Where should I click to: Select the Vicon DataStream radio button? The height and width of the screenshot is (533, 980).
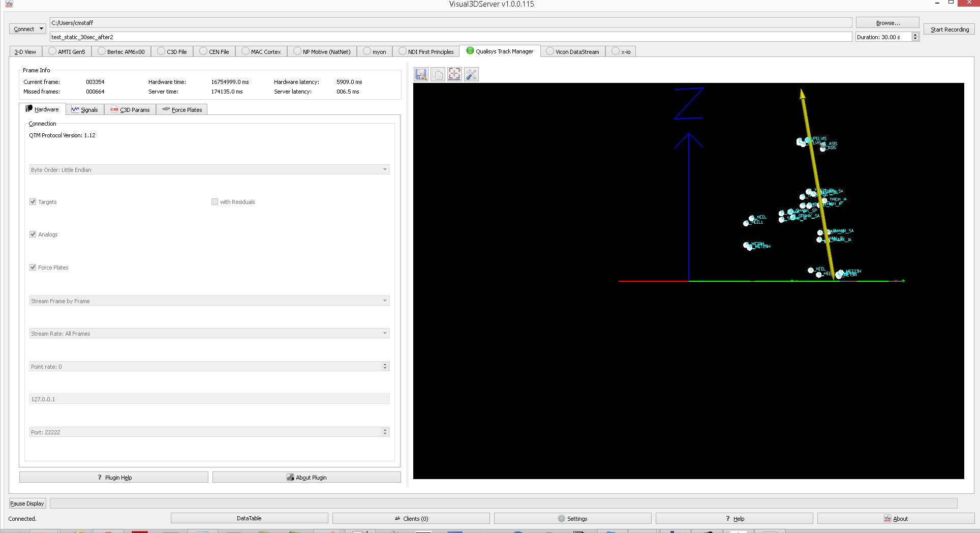click(550, 51)
